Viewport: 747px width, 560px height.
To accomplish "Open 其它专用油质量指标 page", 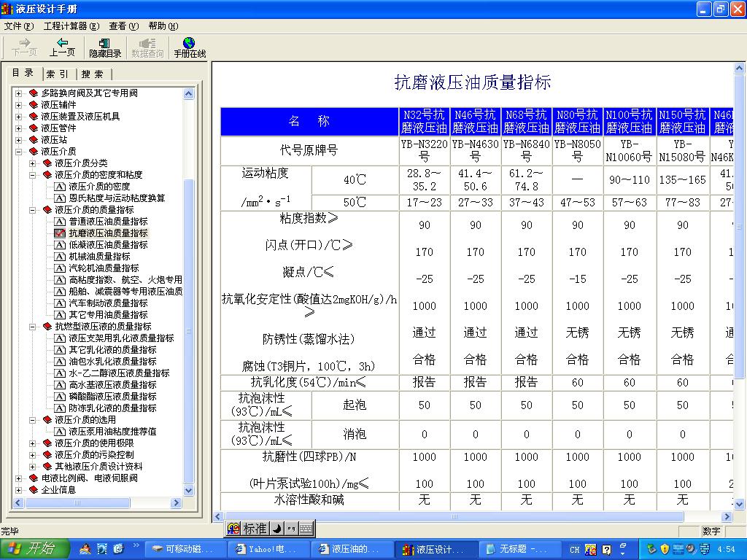I will 108,315.
